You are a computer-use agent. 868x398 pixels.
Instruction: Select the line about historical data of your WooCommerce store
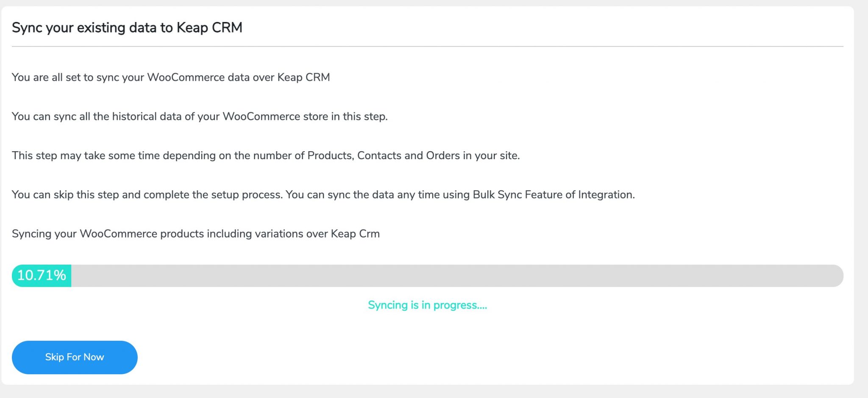[199, 116]
